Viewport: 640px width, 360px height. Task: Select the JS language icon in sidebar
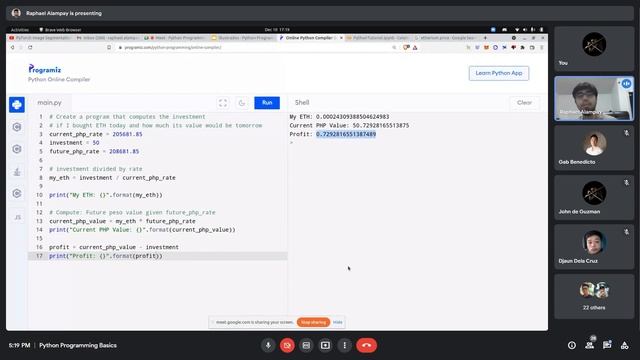(17, 217)
